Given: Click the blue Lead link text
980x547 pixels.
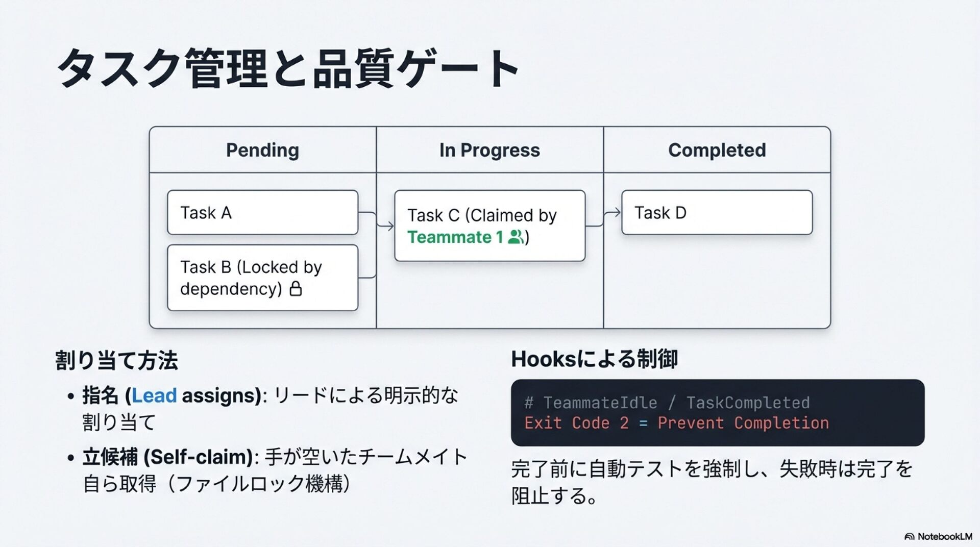Looking at the screenshot, I should (154, 395).
